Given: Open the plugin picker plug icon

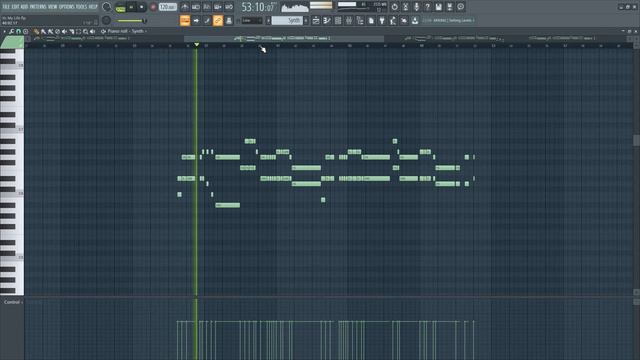Looking at the screenshot, I should 382,20.
